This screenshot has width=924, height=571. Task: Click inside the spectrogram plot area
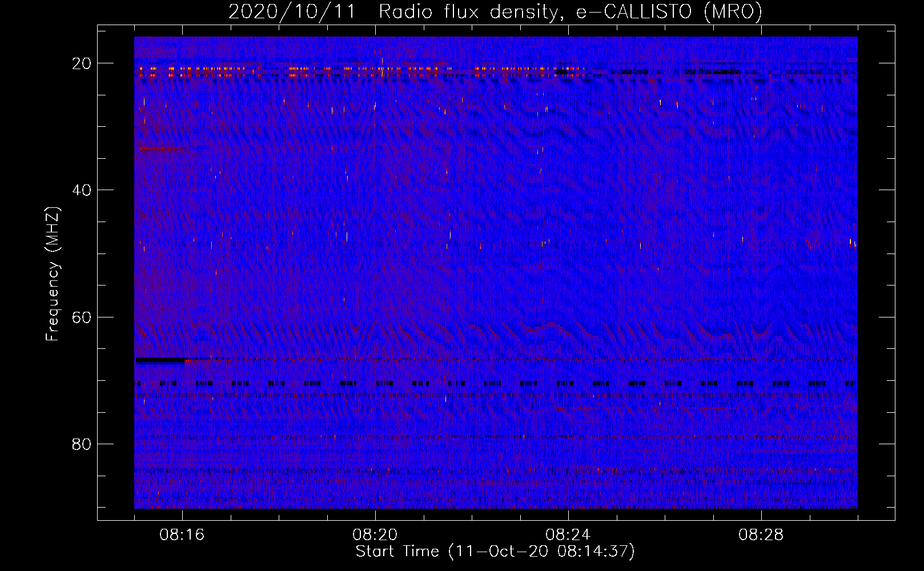(x=496, y=272)
